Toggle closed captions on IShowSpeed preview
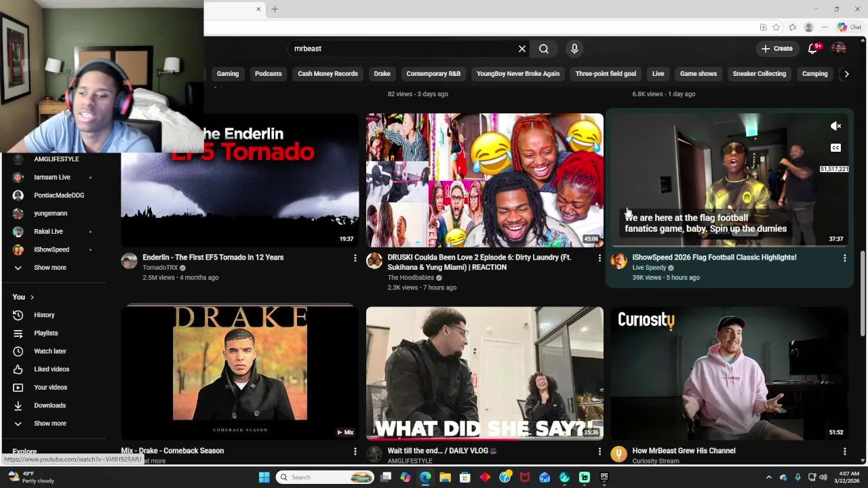This screenshot has width=868, height=488. (836, 148)
